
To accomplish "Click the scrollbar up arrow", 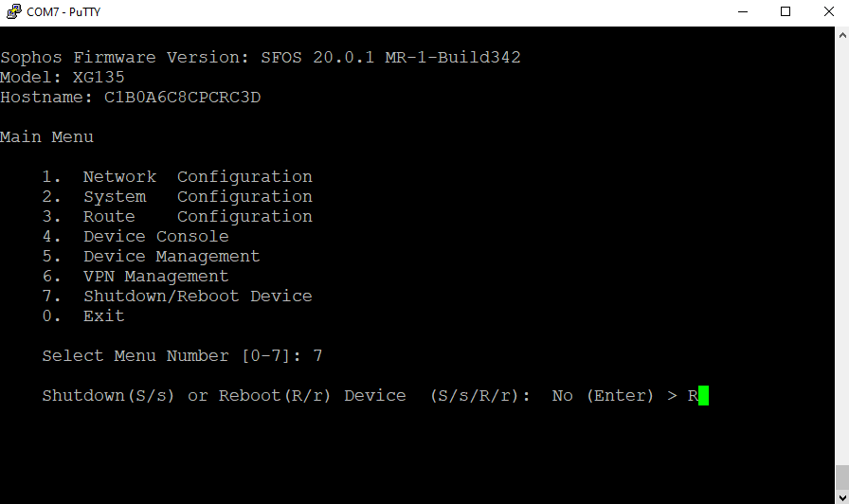I will (x=841, y=35).
